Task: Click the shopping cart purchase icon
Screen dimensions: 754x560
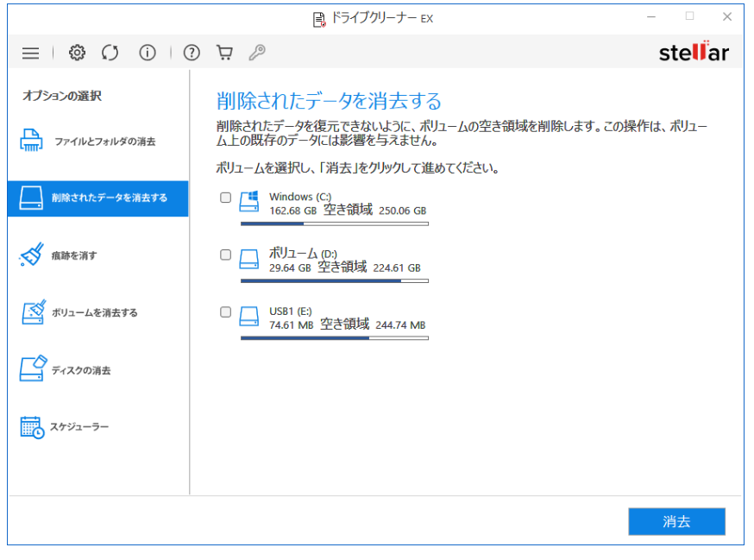Action: tap(224, 53)
